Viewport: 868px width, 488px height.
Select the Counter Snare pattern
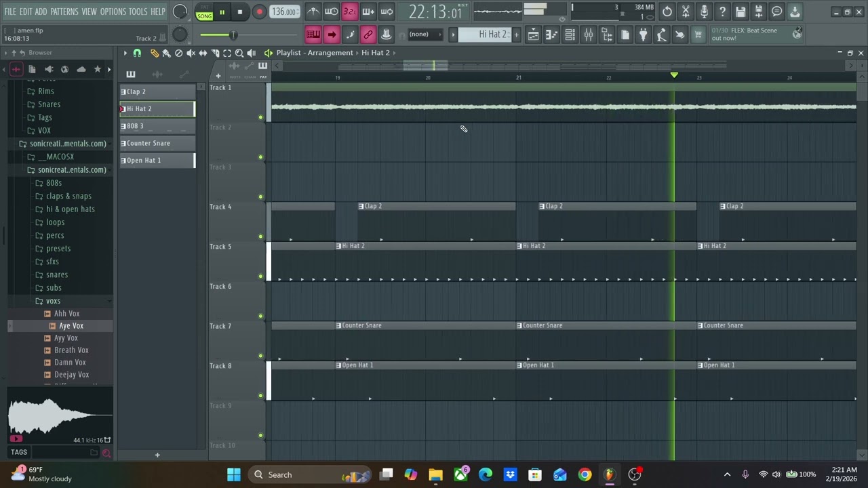(x=157, y=143)
